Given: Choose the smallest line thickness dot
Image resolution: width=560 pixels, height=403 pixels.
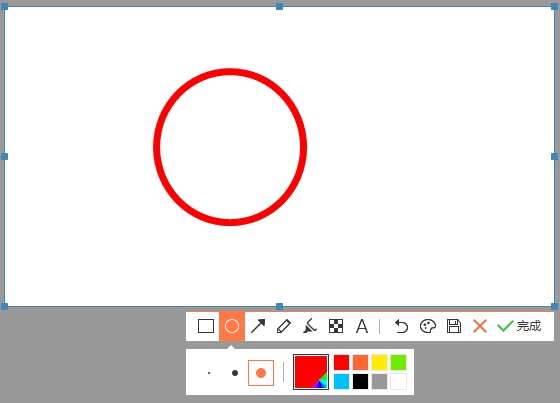Looking at the screenshot, I should click(x=209, y=373).
